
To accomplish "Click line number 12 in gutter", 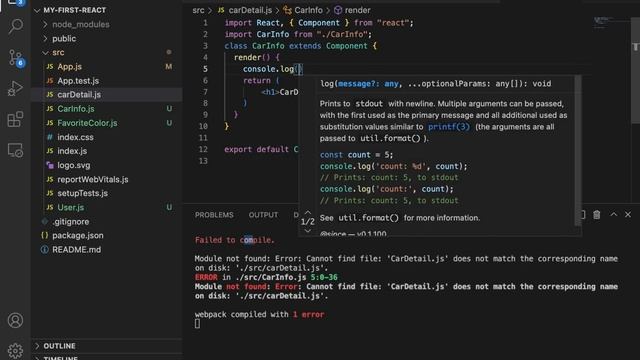I will pos(203,149).
